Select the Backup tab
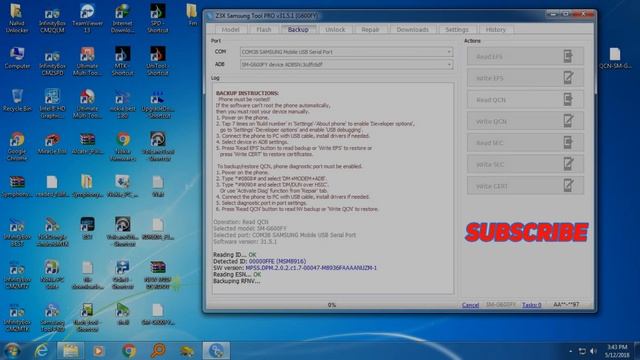This screenshot has height=360, width=640. pyautogui.click(x=298, y=29)
